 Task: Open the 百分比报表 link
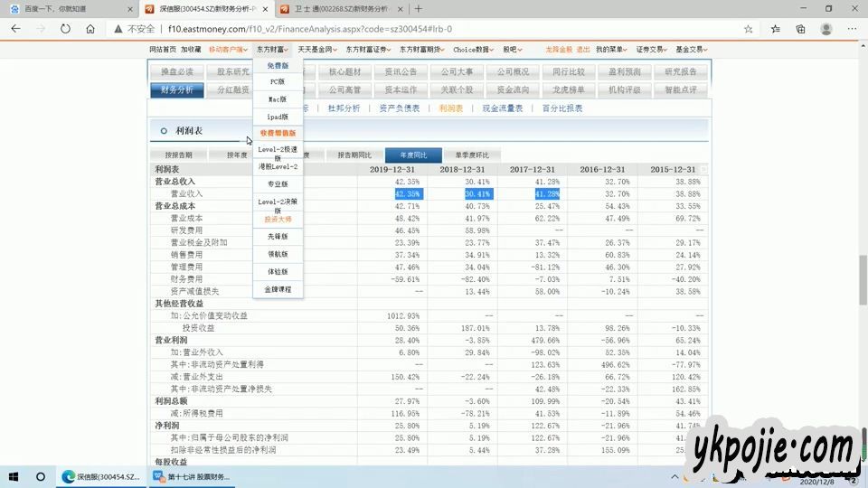[x=562, y=108]
